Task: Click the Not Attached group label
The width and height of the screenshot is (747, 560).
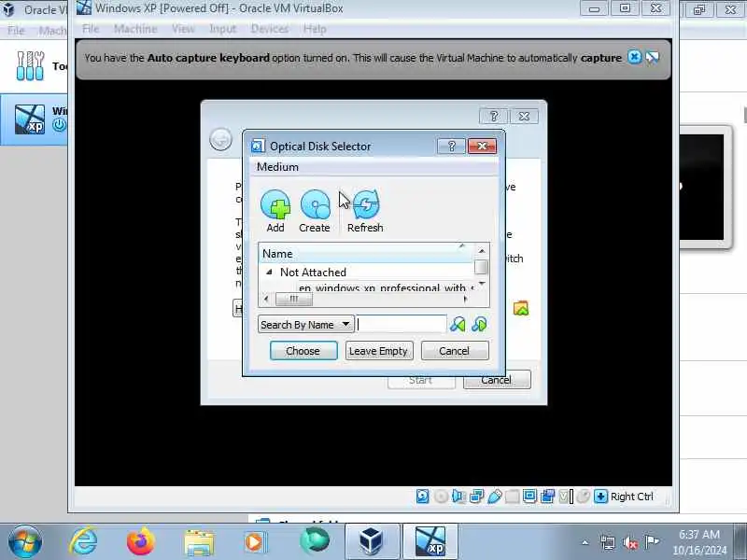Action: tap(313, 272)
